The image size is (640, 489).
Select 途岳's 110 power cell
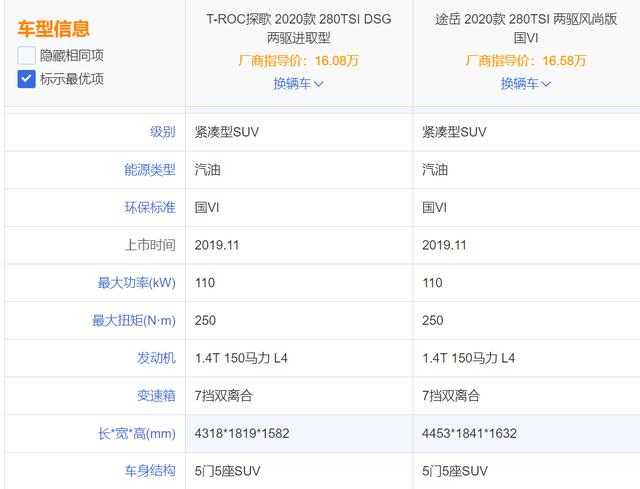527,282
